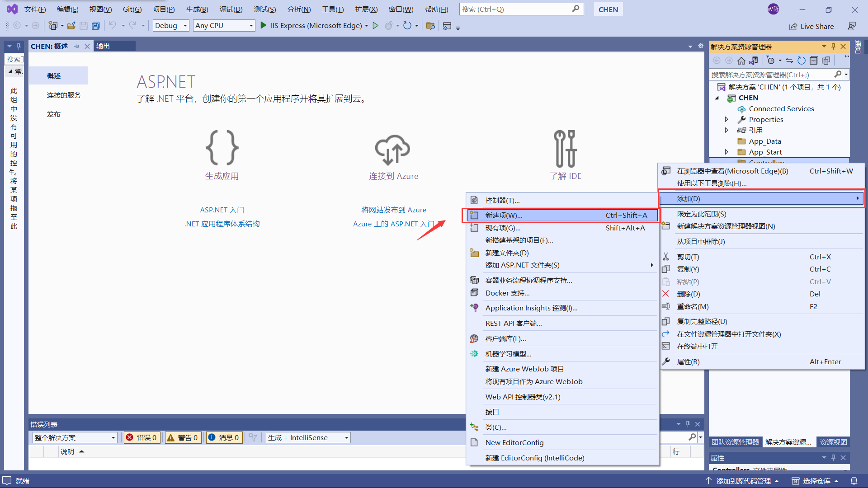Open the ASP.NET 入门 link
The height and width of the screenshot is (488, 868).
[222, 210]
